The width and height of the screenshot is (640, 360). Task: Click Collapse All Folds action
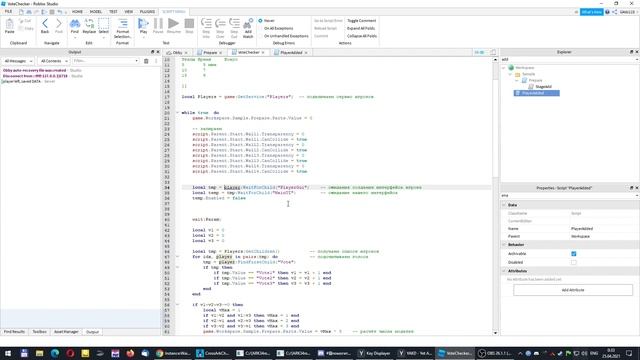pyautogui.click(x=362, y=36)
